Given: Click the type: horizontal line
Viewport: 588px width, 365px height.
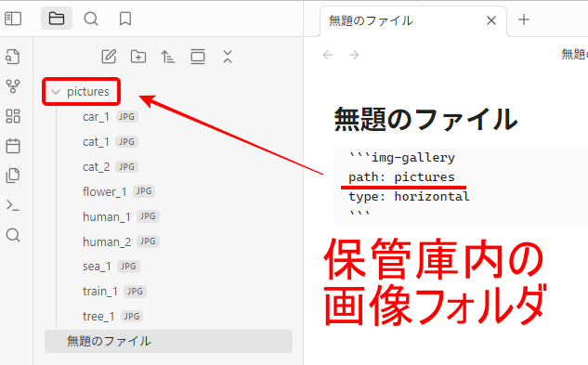Looking at the screenshot, I should 409,197.
